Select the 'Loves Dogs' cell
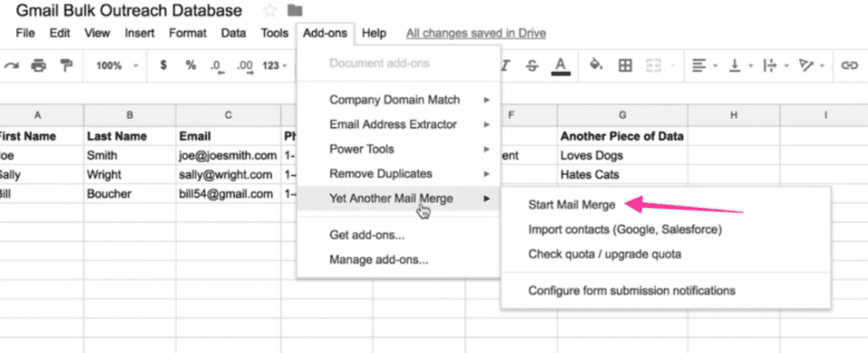This screenshot has height=353, width=868. point(623,155)
